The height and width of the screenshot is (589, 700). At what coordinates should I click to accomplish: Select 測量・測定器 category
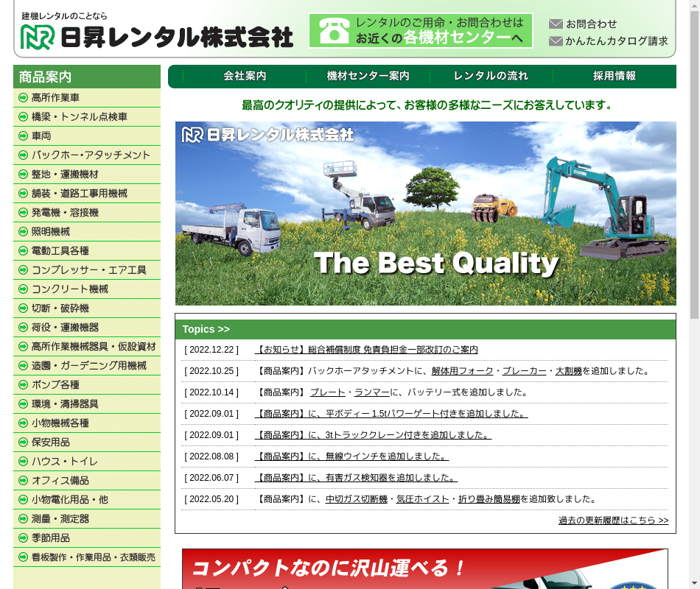pyautogui.click(x=87, y=519)
